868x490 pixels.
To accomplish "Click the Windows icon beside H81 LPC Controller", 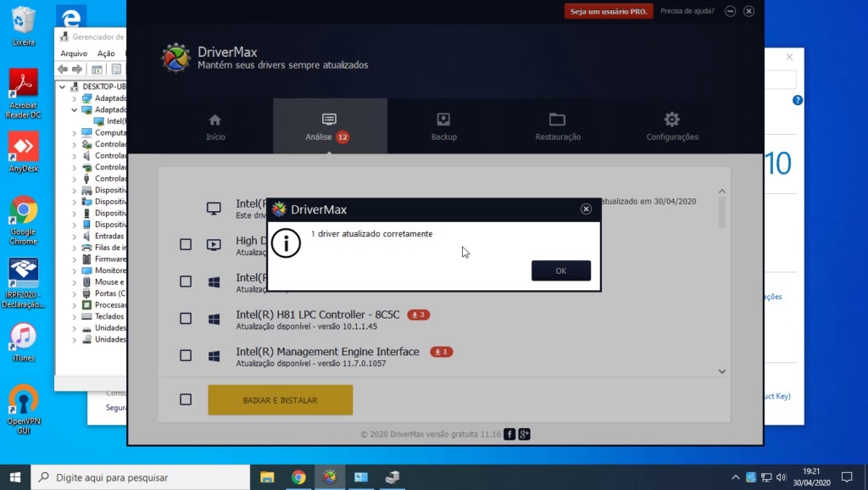I will 214,319.
